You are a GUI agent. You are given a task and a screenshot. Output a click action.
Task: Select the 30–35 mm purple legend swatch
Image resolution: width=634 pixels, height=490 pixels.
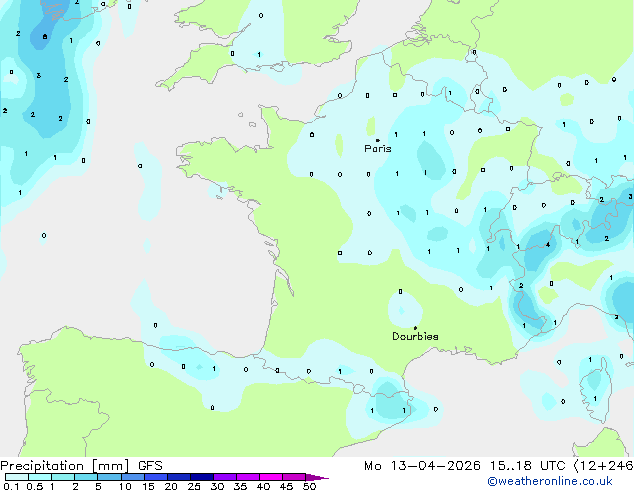point(224,477)
